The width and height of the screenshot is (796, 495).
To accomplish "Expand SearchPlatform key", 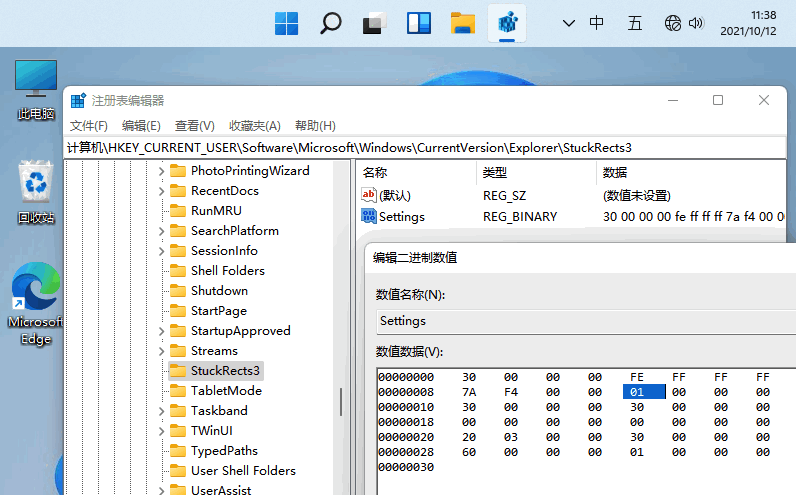I will pos(161,231).
